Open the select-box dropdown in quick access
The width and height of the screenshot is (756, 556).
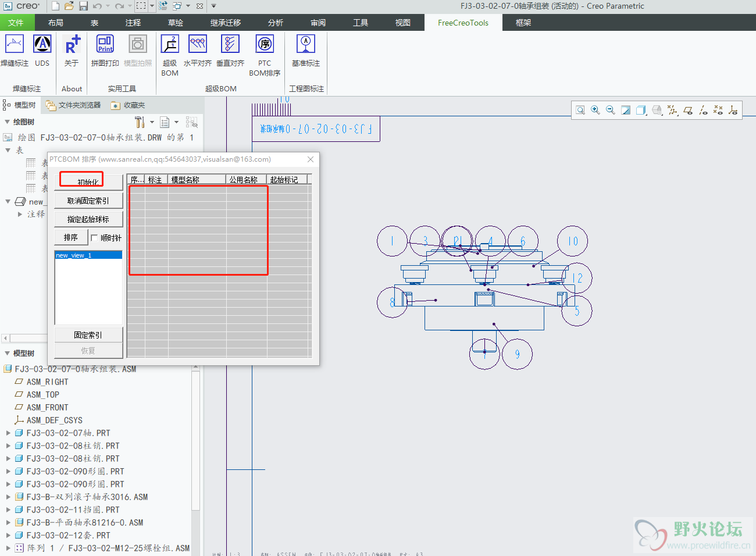(x=152, y=6)
